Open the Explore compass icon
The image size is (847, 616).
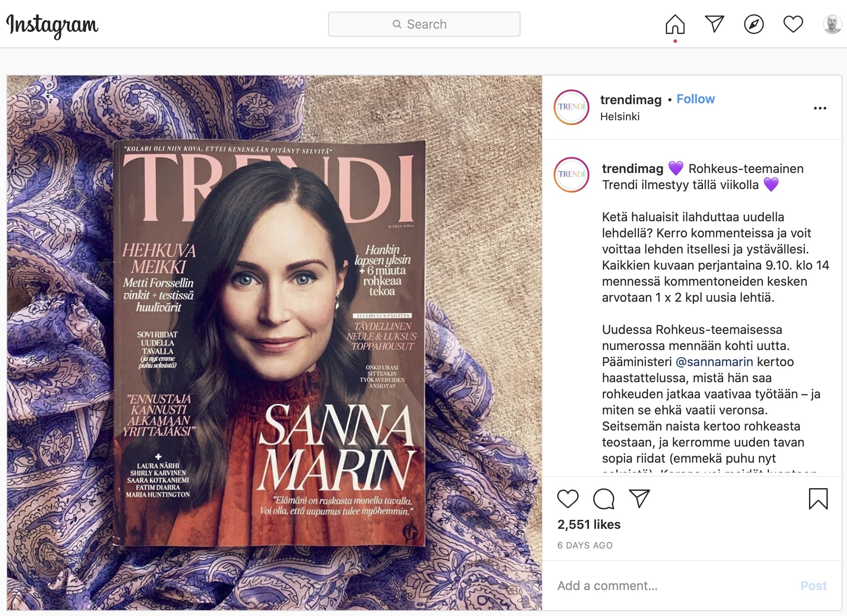coord(754,24)
